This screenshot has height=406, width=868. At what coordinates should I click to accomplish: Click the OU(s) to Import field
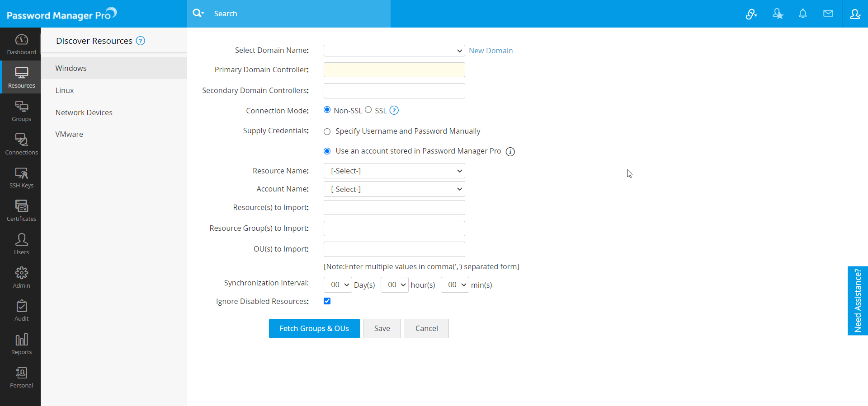[394, 249]
